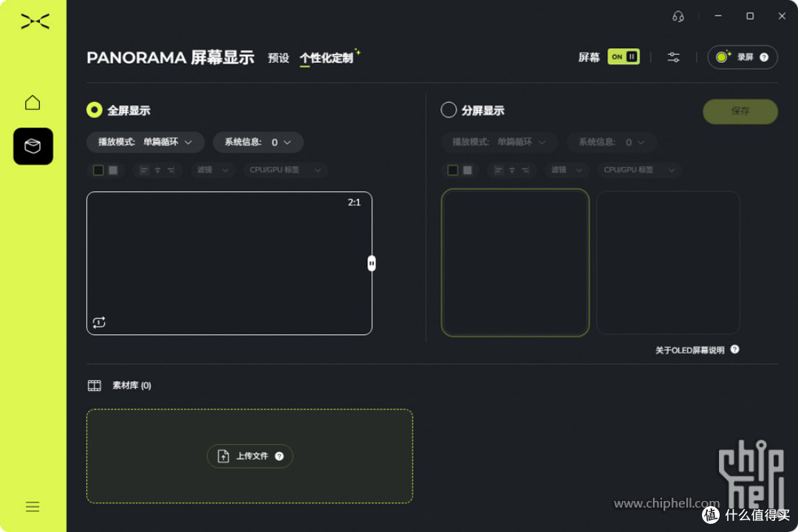Align left in 分屏显示 toolbar
This screenshot has height=532, width=798.
pos(498,170)
